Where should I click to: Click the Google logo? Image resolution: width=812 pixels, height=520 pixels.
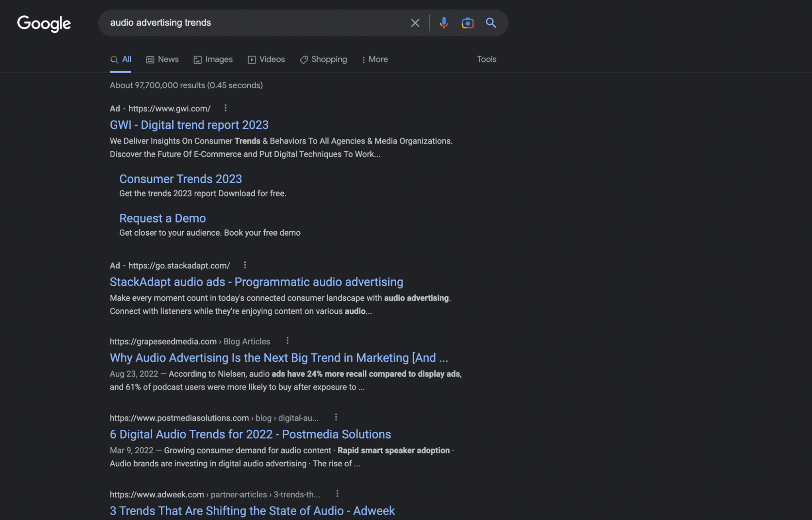click(x=44, y=24)
